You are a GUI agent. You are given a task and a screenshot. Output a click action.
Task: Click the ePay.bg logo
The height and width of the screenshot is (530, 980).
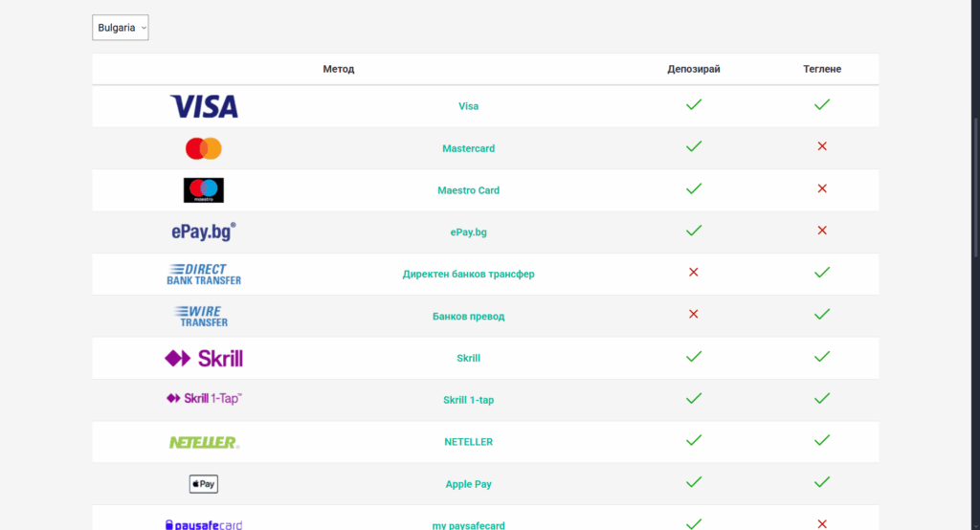pyautogui.click(x=204, y=232)
